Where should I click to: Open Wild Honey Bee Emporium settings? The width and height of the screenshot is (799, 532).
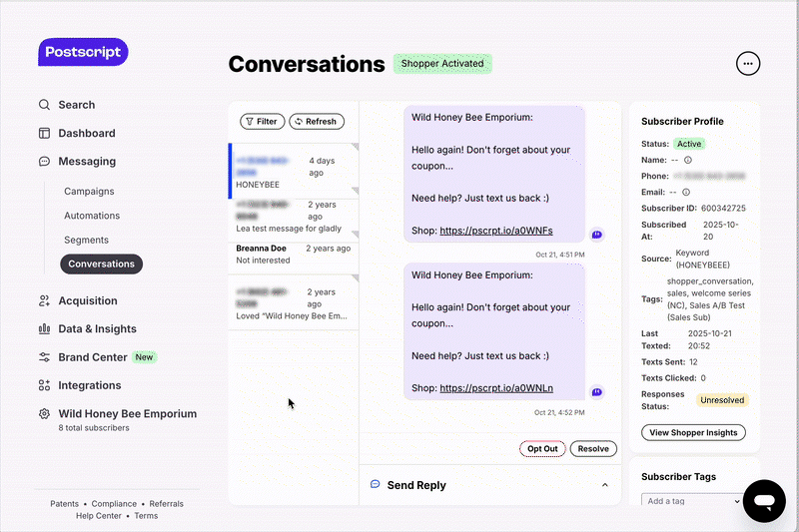[128, 414]
